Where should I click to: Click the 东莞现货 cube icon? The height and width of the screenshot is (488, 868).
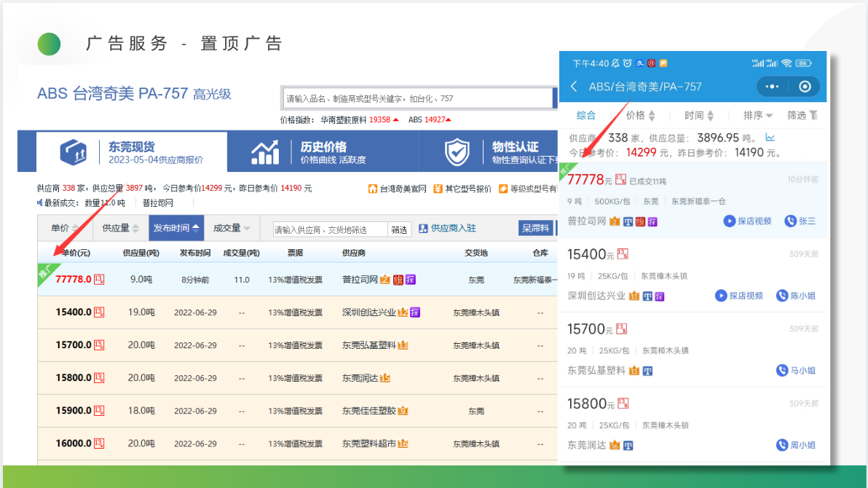coord(73,151)
